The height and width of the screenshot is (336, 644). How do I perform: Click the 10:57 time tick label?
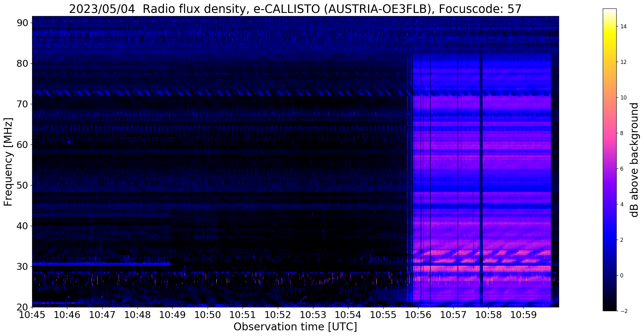point(453,315)
